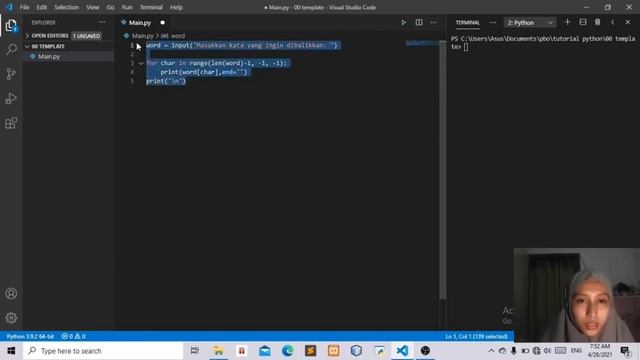Click the errors and warnings status indicator
Viewport: 640px width, 360px height.
73,336
